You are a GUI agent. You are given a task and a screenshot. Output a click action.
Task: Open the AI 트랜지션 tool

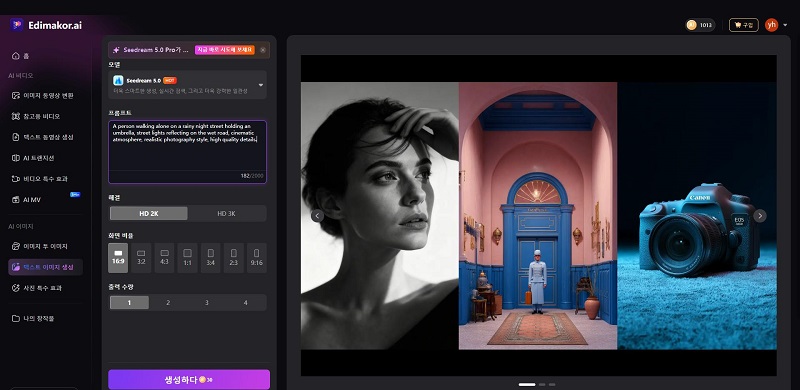[x=33, y=158]
